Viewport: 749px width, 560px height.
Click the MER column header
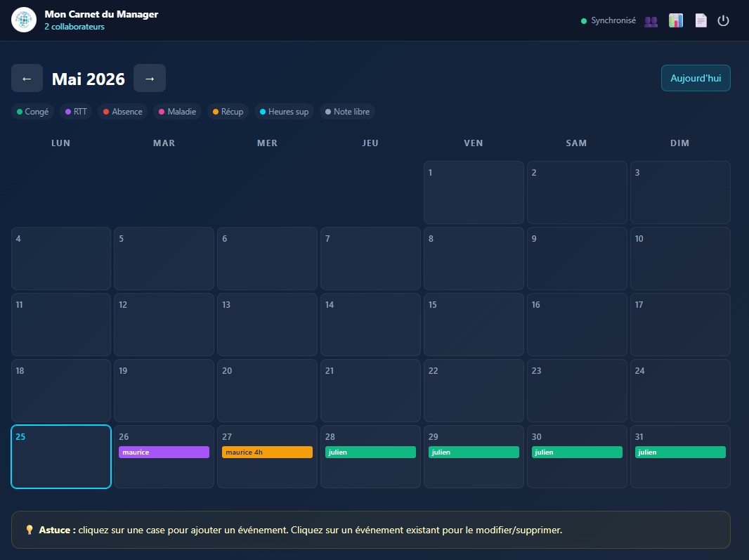click(267, 143)
